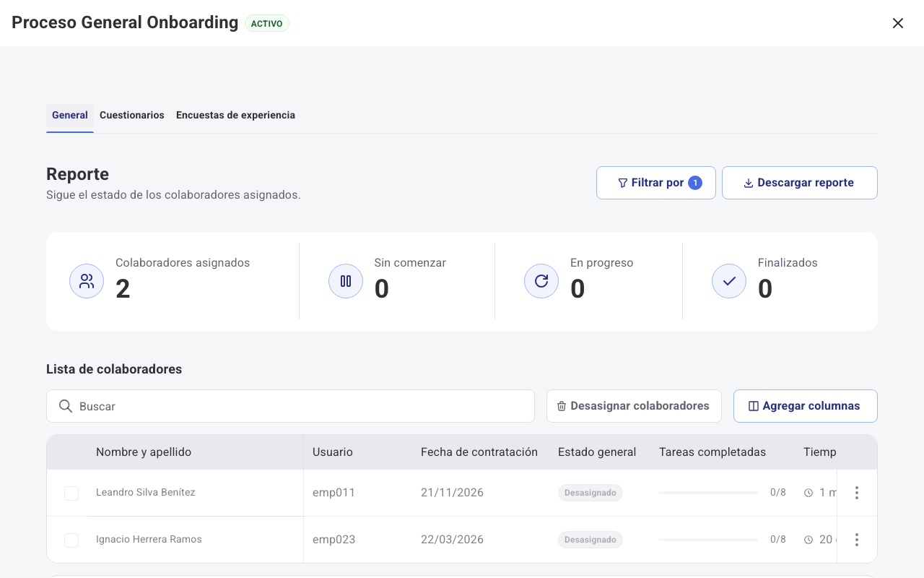Screen dimensions: 924x578
Task: Click user cell emp011
Action: pos(334,493)
